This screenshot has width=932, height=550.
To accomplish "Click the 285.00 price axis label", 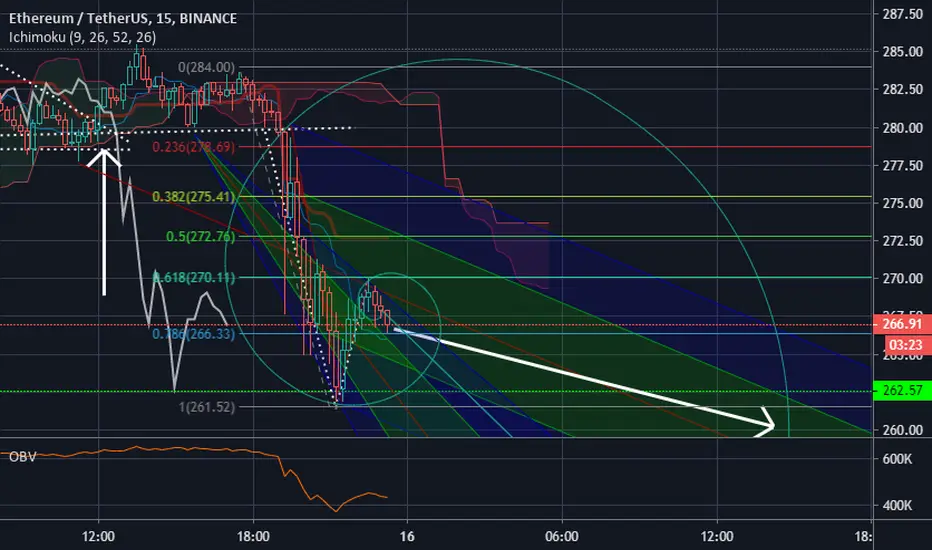I will click(x=902, y=52).
